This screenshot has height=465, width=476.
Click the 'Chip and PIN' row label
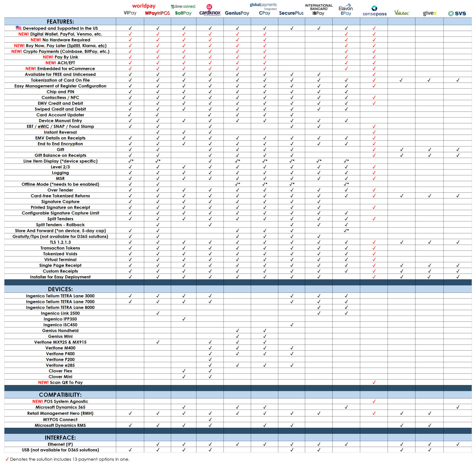click(60, 92)
